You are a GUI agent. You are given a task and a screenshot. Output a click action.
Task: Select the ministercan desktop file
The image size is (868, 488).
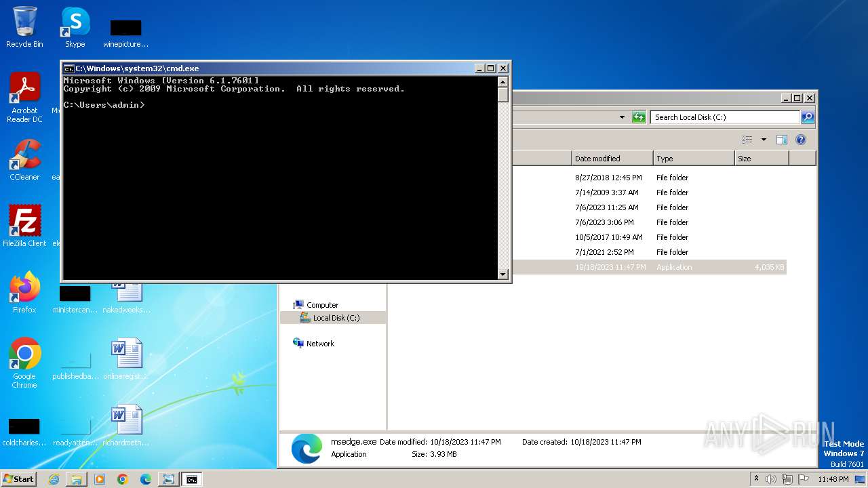coord(75,299)
